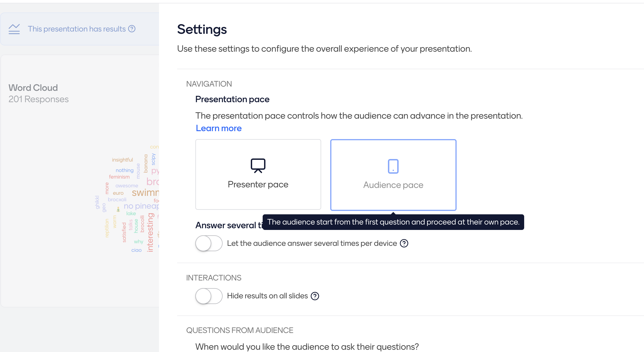The image size is (644, 352).
Task: Open help for answering several times per device
Action: pyautogui.click(x=404, y=243)
